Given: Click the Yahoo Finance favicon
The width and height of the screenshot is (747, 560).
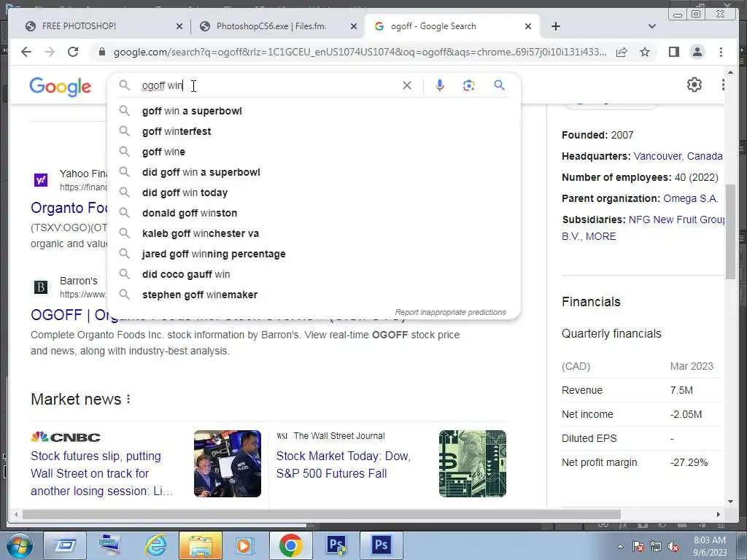Looking at the screenshot, I should (x=41, y=180).
